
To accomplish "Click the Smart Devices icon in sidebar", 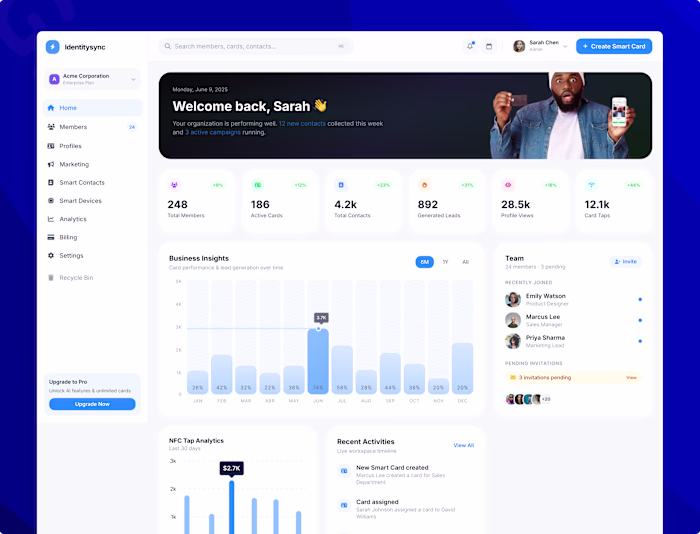I will click(51, 201).
